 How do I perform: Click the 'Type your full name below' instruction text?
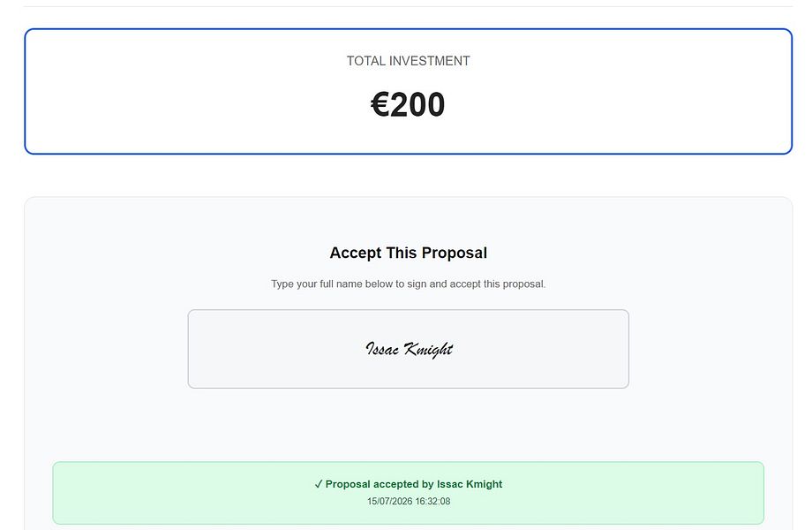[408, 284]
